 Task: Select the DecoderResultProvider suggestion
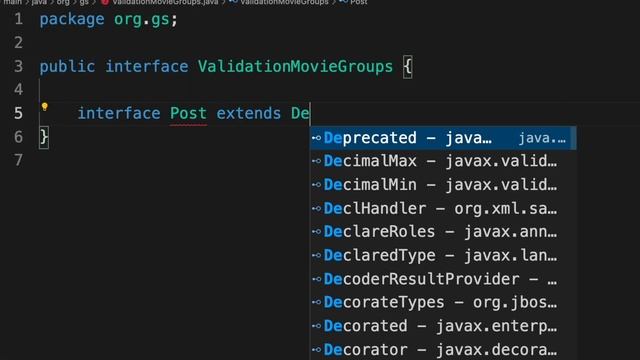pyautogui.click(x=443, y=279)
